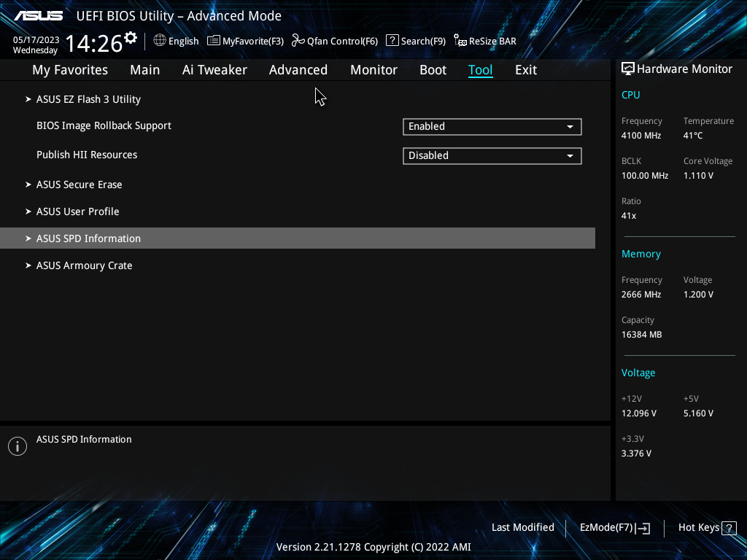Click the BIOS Image Rollback Support label
This screenshot has height=560, width=747.
click(104, 125)
